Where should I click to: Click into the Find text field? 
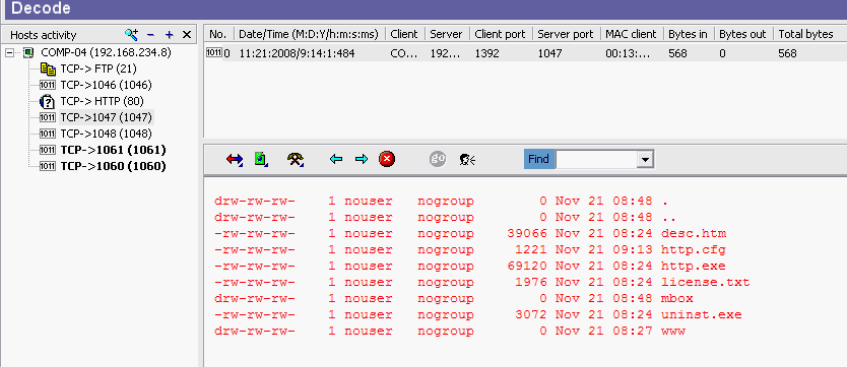[597, 159]
